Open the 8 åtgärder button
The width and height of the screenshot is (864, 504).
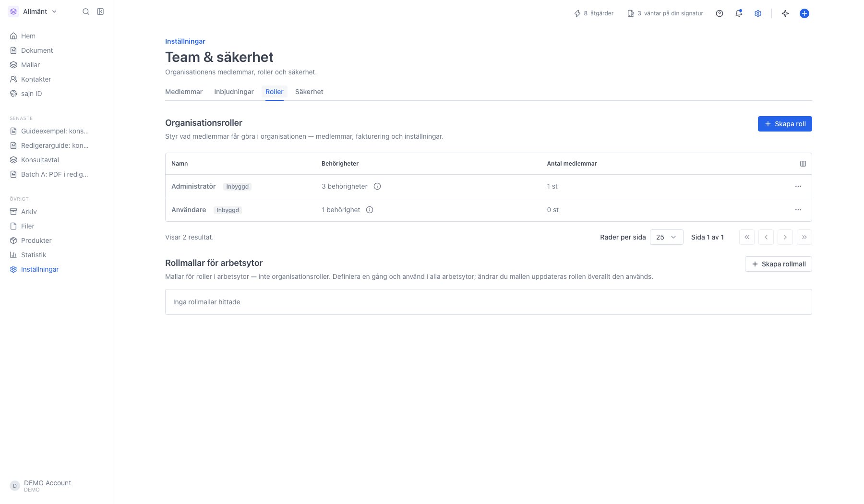(x=594, y=13)
